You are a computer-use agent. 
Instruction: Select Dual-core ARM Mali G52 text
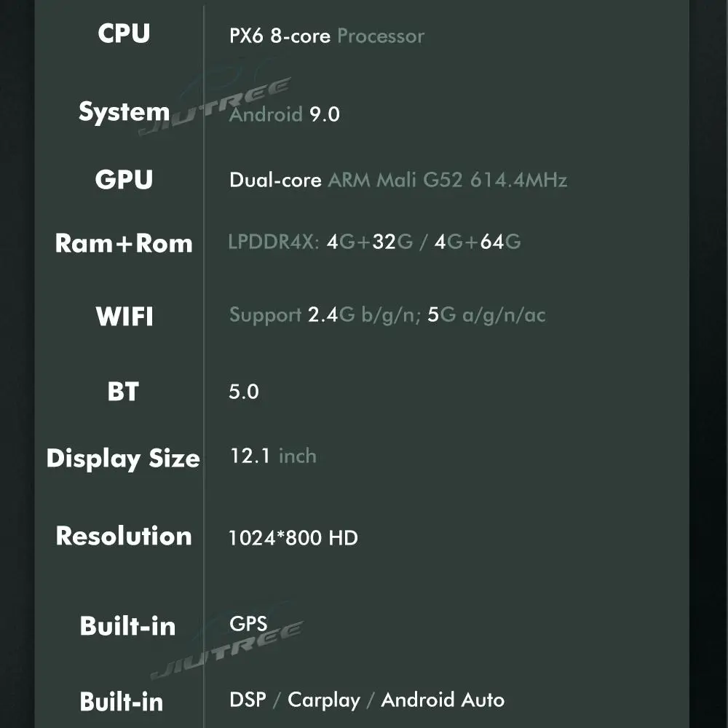(x=397, y=180)
